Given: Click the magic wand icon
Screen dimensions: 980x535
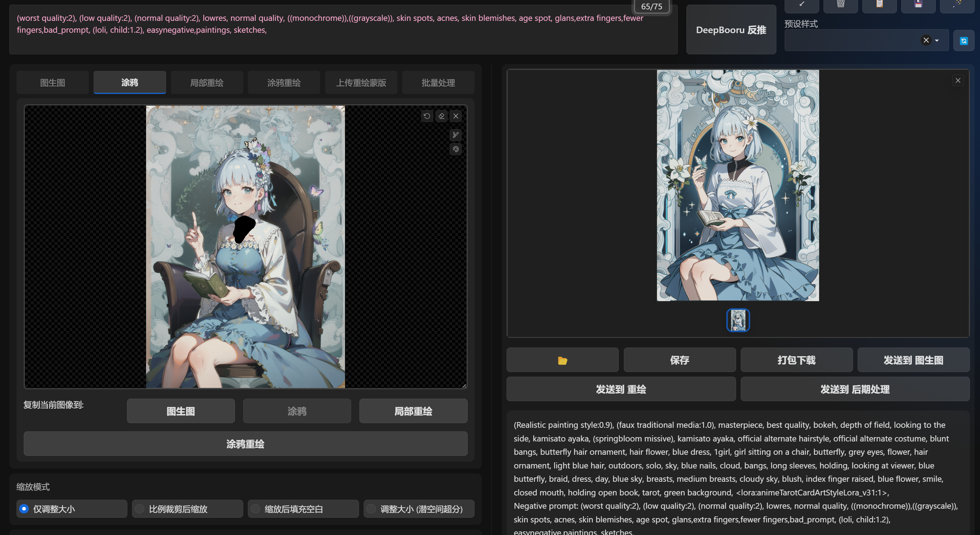Looking at the screenshot, I should [957, 5].
